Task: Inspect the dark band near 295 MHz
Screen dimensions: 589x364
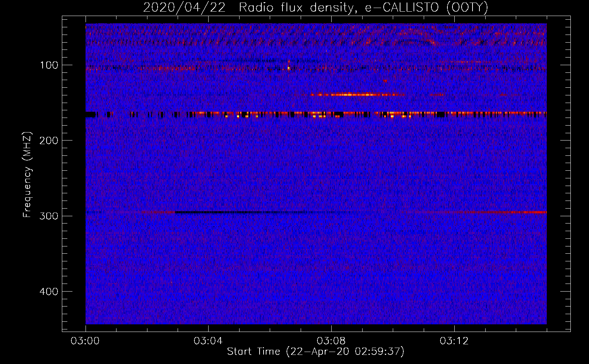Action: [240, 212]
